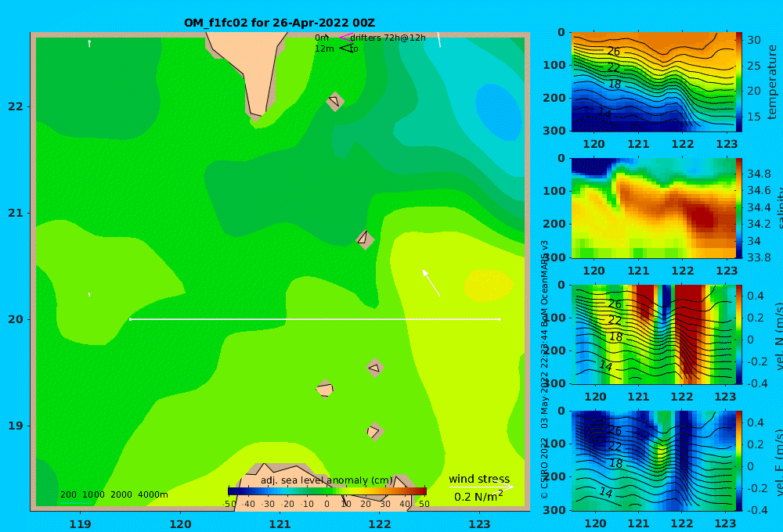The height and width of the screenshot is (532, 783).
Task: Click the white wind arrow east of longitude 122
Action: [x=431, y=283]
